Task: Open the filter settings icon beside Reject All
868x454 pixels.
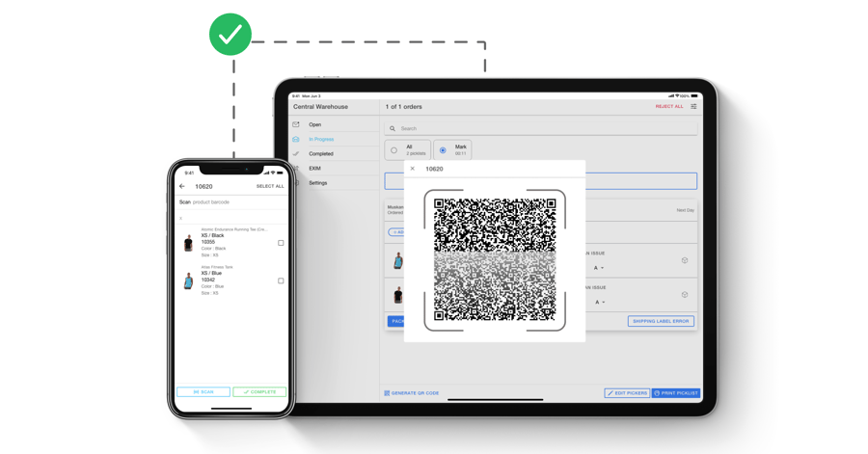Action: click(693, 107)
